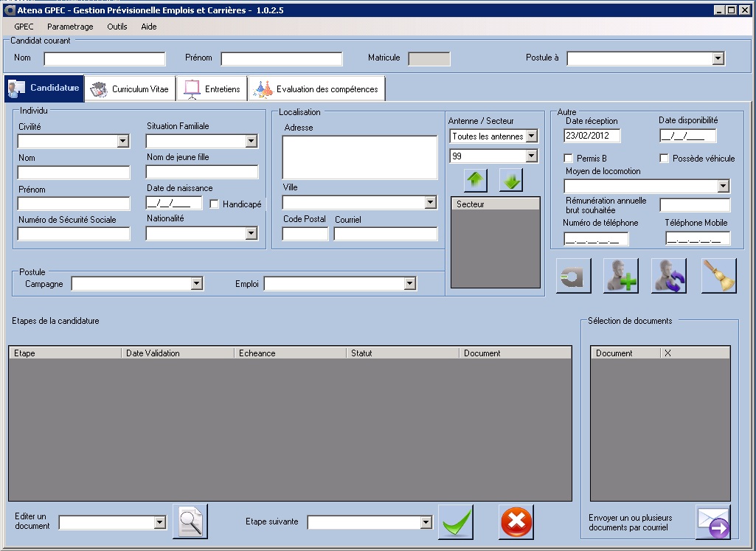Expand the sector dropdown showing 99
756x551 pixels.
point(531,156)
